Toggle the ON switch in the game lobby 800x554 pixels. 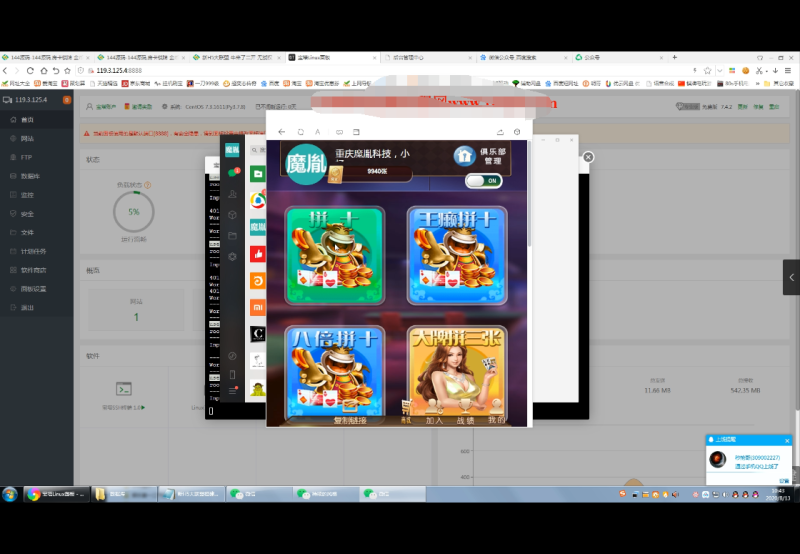tap(484, 181)
